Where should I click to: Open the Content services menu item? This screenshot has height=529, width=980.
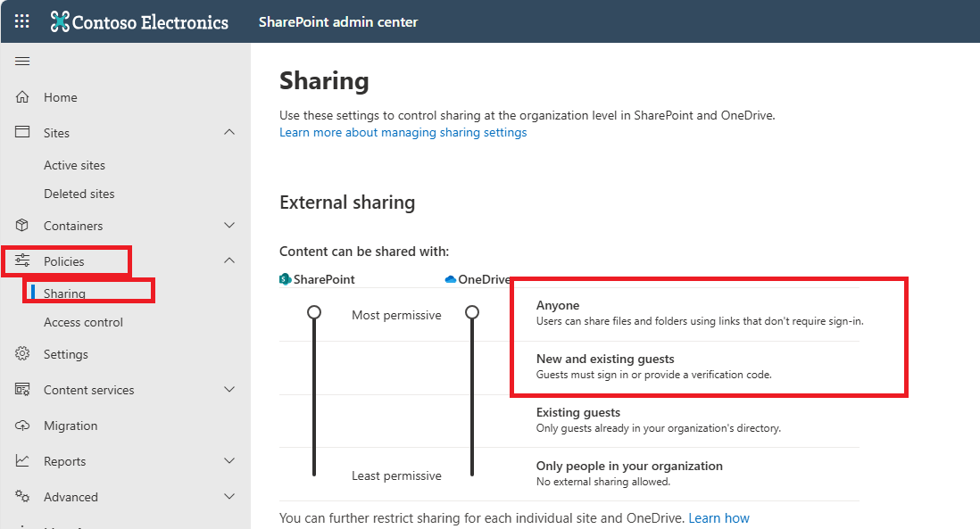pos(88,391)
